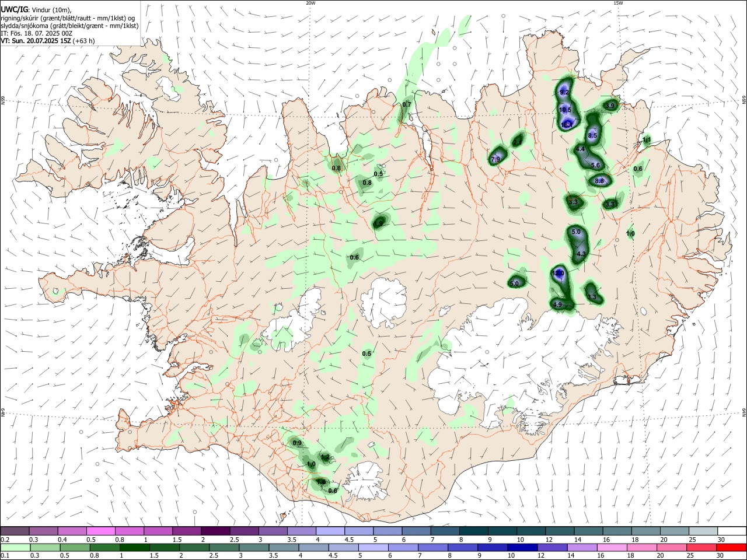Click the rigning/skúrir legend description line
The width and height of the screenshot is (747, 560).
(68, 18)
